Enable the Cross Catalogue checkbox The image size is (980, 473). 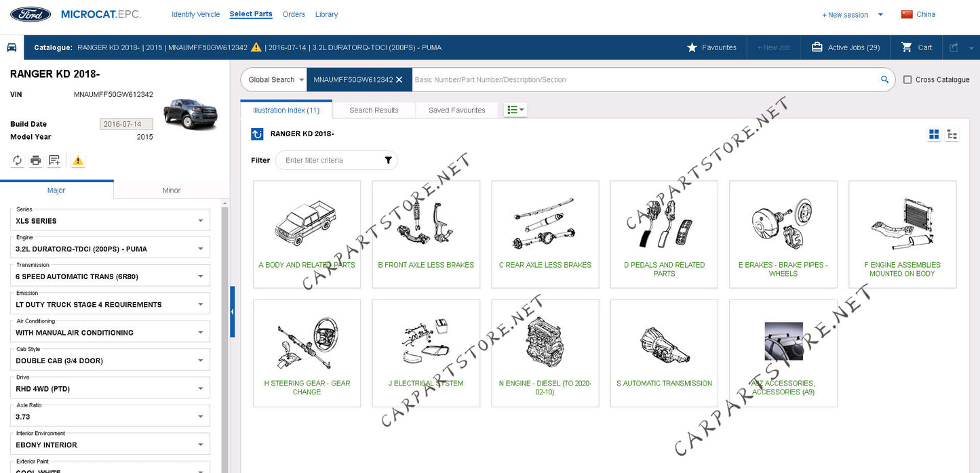point(907,80)
